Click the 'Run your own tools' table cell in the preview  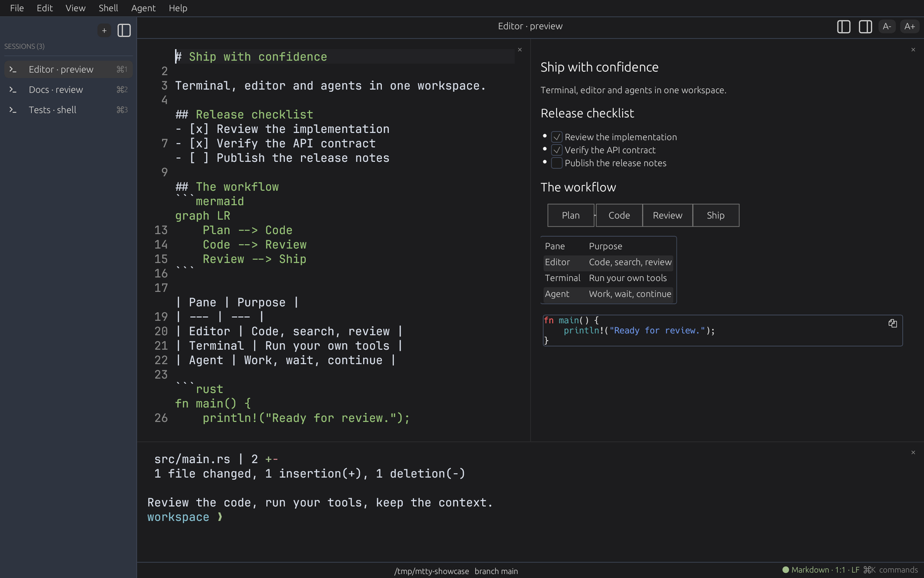628,278
